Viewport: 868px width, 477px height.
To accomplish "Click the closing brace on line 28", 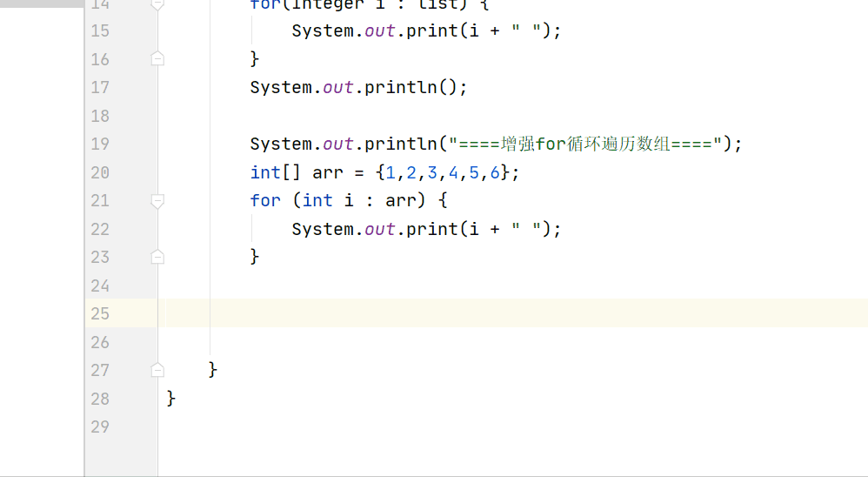I will tap(171, 398).
